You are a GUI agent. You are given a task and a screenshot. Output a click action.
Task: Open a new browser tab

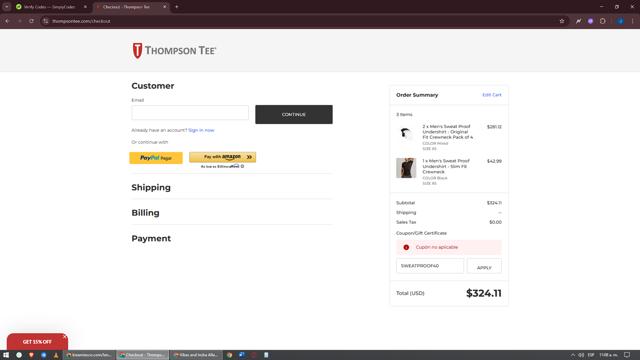[x=177, y=7]
